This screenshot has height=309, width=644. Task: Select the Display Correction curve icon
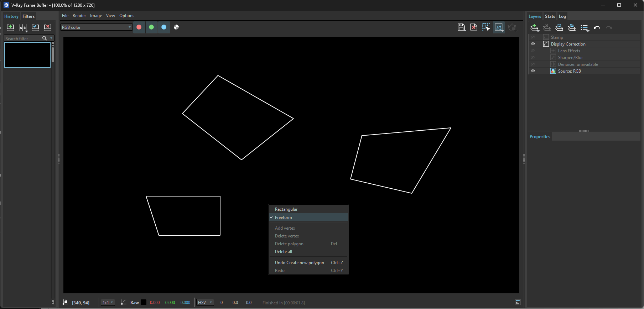[546, 44]
